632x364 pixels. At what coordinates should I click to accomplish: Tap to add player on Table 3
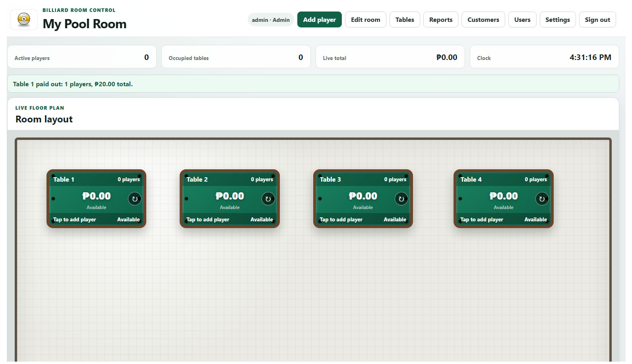pos(341,219)
